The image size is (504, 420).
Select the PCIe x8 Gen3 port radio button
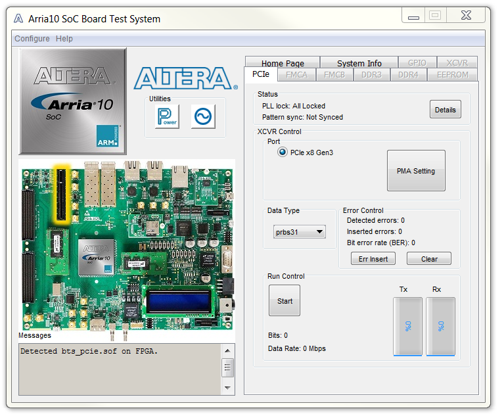click(283, 152)
